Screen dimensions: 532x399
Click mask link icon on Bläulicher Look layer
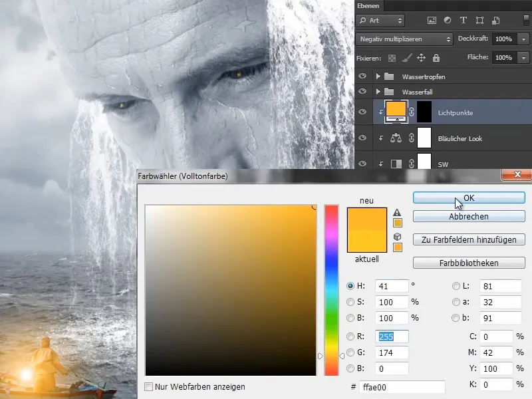(411, 138)
